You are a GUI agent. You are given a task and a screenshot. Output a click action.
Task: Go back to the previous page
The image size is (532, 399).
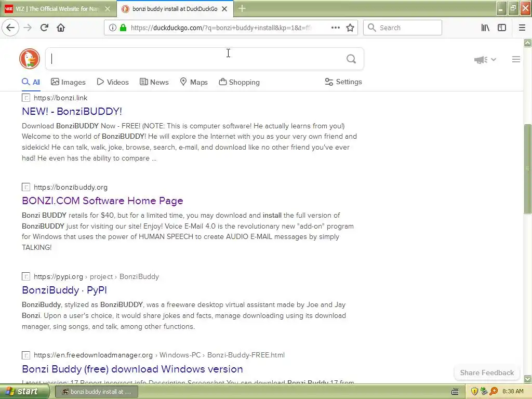[10, 28]
